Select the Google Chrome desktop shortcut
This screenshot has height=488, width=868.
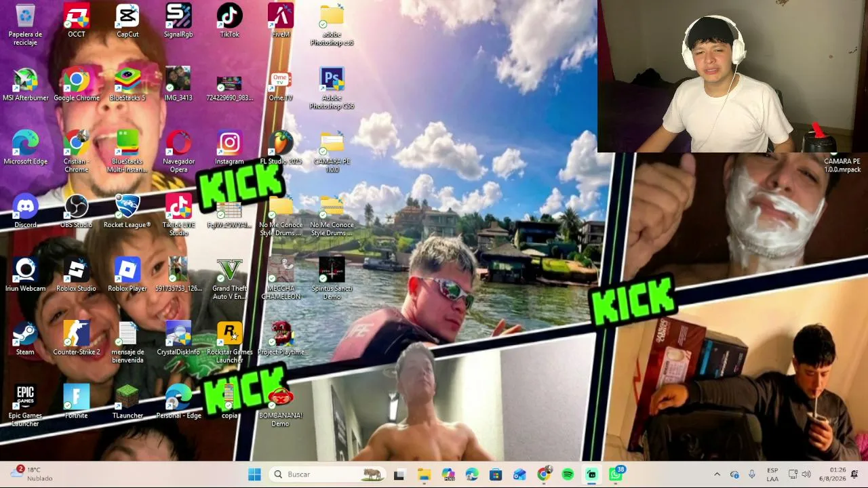click(77, 84)
